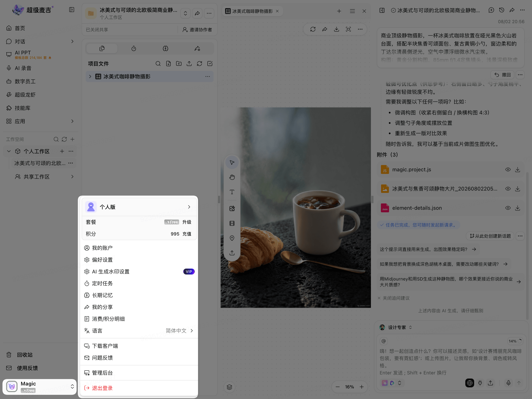Collapse the 个人工作区 workspace tree
Screen dimensions: 532x399
click(9, 151)
